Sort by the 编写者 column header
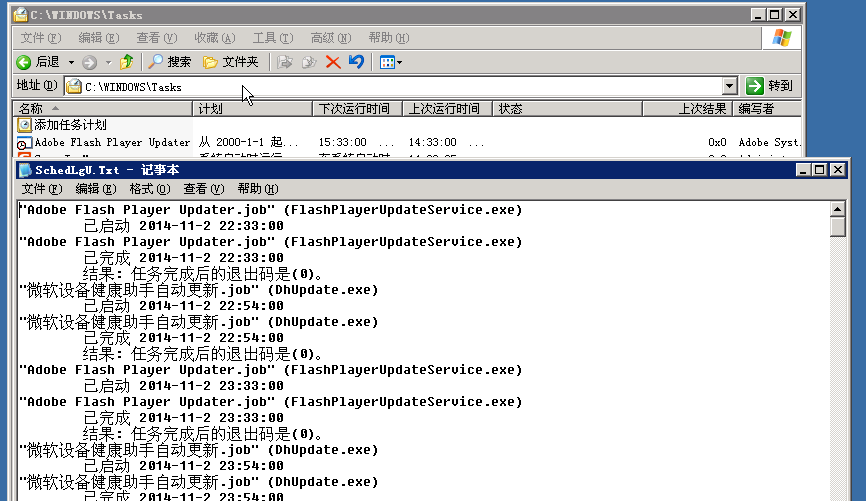Image resolution: width=866 pixels, height=501 pixels. pyautogui.click(x=767, y=109)
